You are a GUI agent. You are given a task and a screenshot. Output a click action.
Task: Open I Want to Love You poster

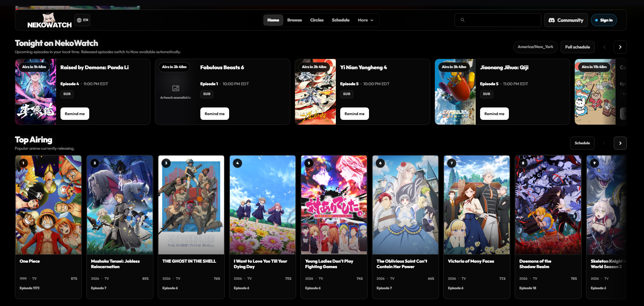[x=263, y=205]
